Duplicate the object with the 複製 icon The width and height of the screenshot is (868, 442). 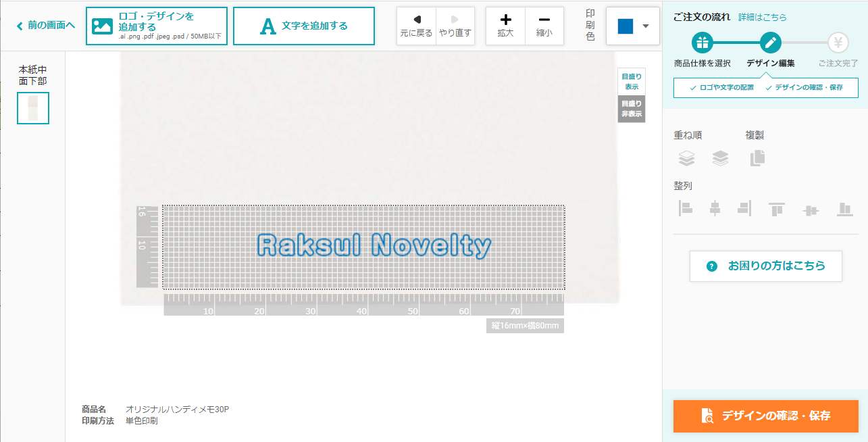tap(757, 158)
